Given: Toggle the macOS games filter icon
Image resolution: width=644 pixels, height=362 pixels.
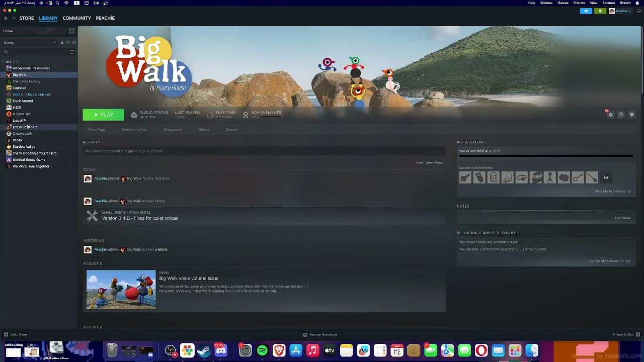Looking at the screenshot, I should (x=62, y=43).
